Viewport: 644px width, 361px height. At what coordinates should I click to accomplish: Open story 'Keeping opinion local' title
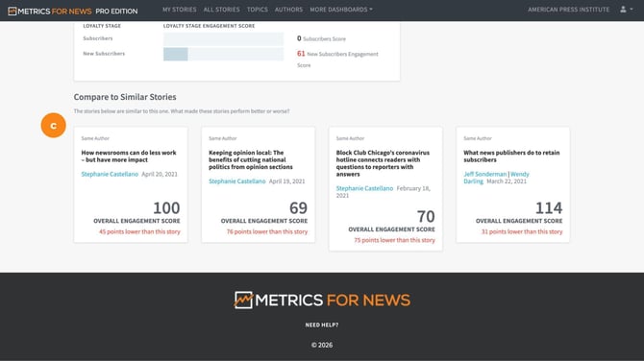[251, 159]
